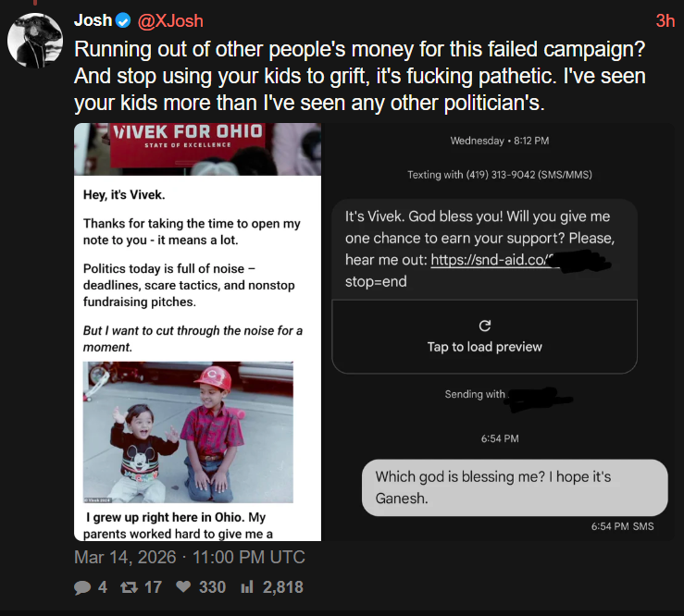The height and width of the screenshot is (616, 684).
Task: Click the views bar chart icon
Action: pyautogui.click(x=247, y=586)
